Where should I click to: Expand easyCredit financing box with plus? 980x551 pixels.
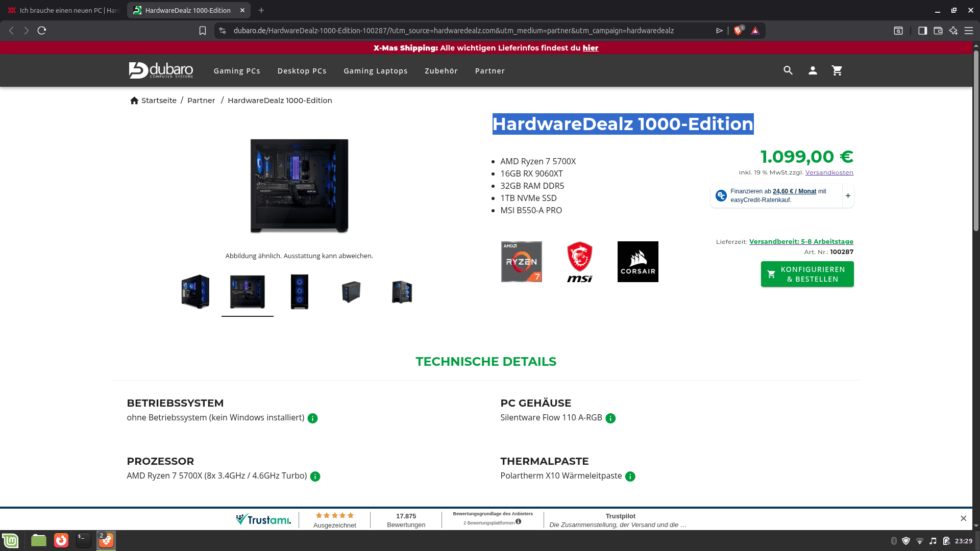point(848,196)
